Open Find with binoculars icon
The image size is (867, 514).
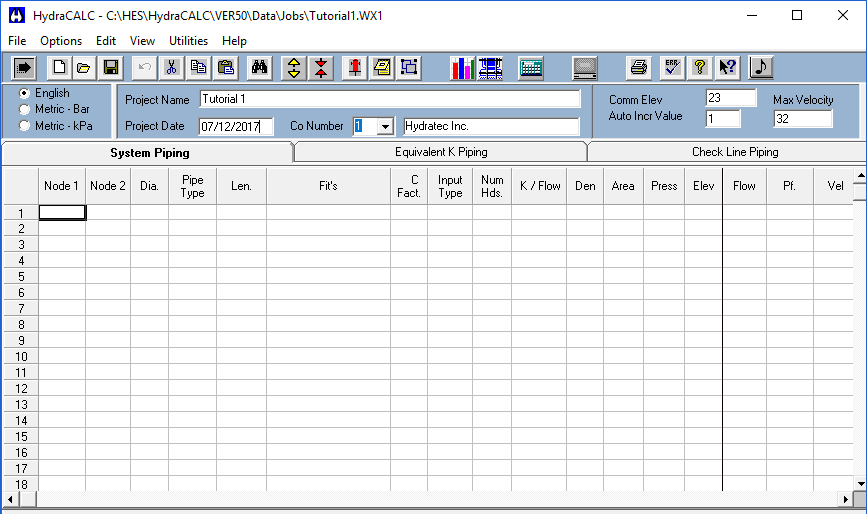[x=259, y=68]
